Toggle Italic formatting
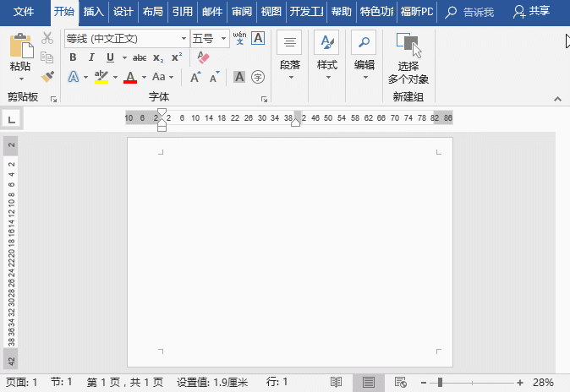This screenshot has height=392, width=570. pyautogui.click(x=90, y=57)
